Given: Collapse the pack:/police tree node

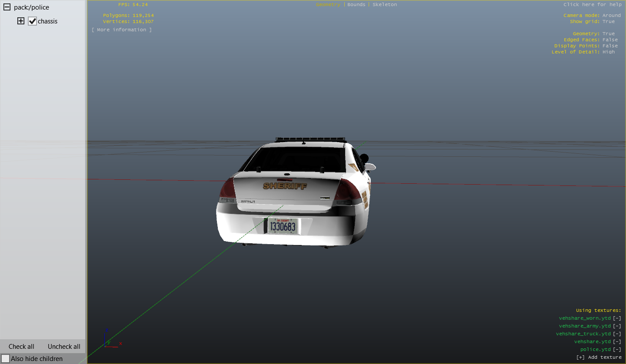Looking at the screenshot, I should (7, 7).
